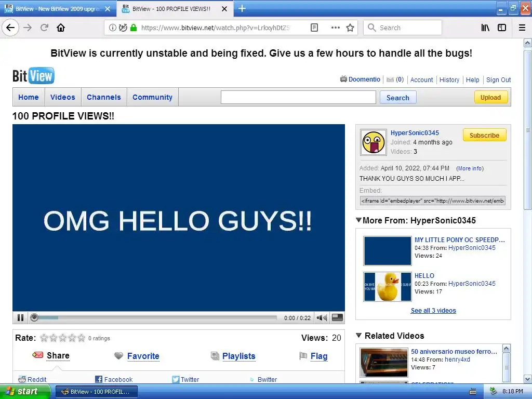Open the Videos navigation tab
532x399 pixels.
pos(63,97)
